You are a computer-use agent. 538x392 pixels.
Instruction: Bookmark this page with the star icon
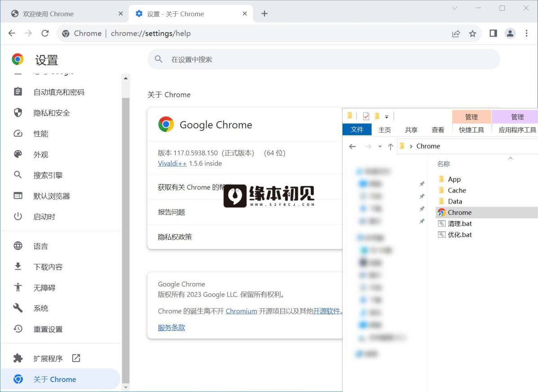pyautogui.click(x=473, y=33)
